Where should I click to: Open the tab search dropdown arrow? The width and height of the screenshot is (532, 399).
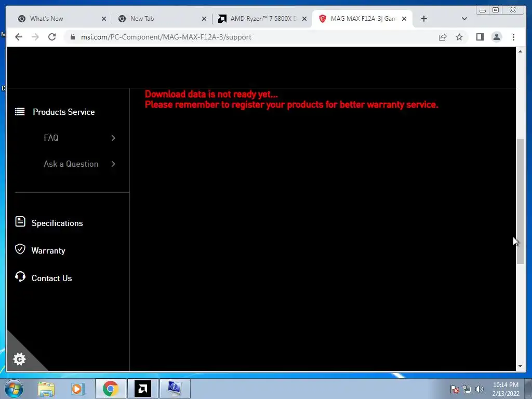464,19
